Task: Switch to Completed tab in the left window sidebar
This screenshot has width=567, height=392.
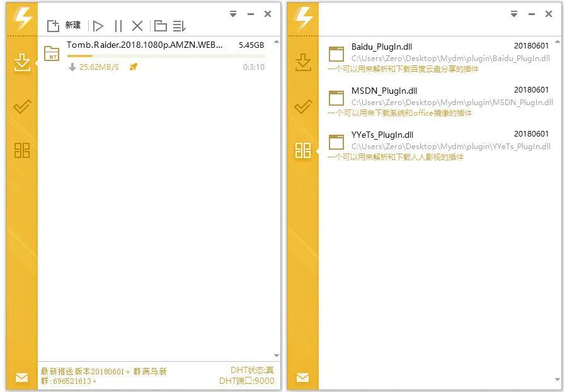Action: tap(22, 106)
